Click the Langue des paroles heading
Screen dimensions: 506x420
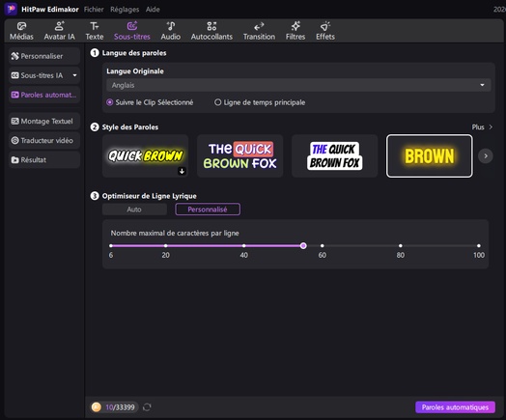click(134, 53)
